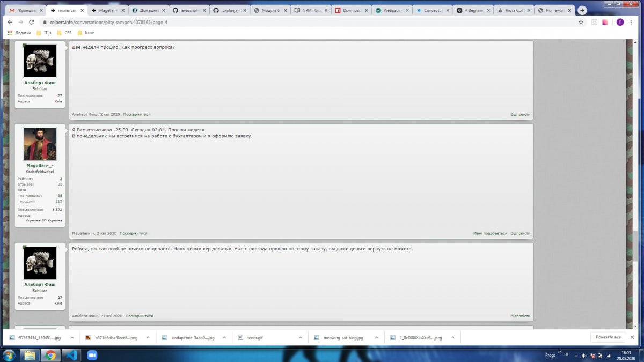Open Zoom from the taskbar
The image size is (644, 362).
click(91, 355)
